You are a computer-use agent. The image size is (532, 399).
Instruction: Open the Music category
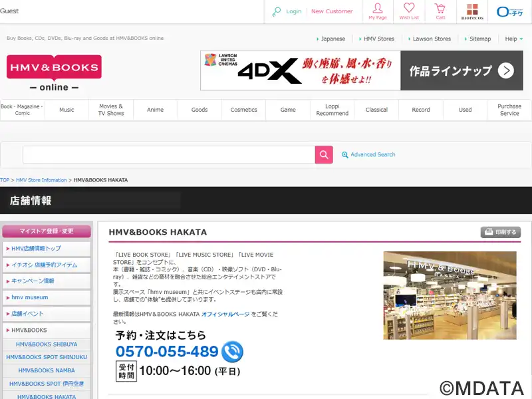click(x=66, y=110)
